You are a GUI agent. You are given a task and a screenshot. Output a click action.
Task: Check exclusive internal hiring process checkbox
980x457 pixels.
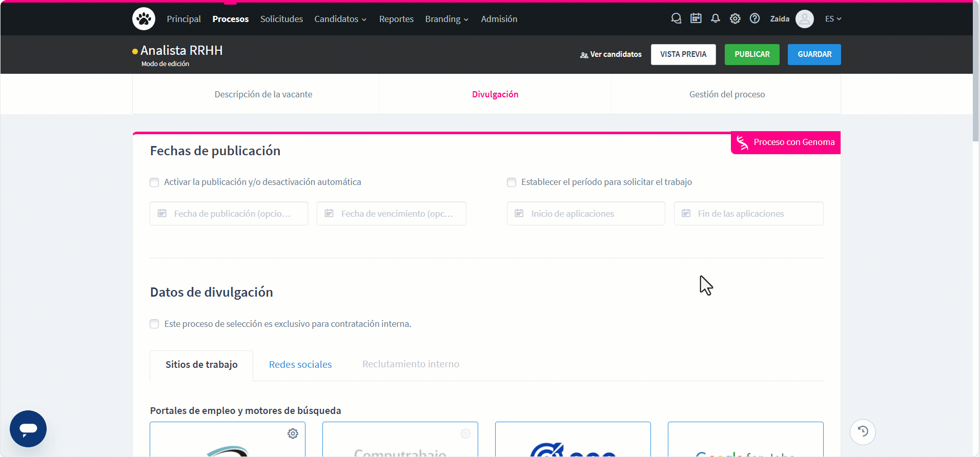[x=154, y=324]
